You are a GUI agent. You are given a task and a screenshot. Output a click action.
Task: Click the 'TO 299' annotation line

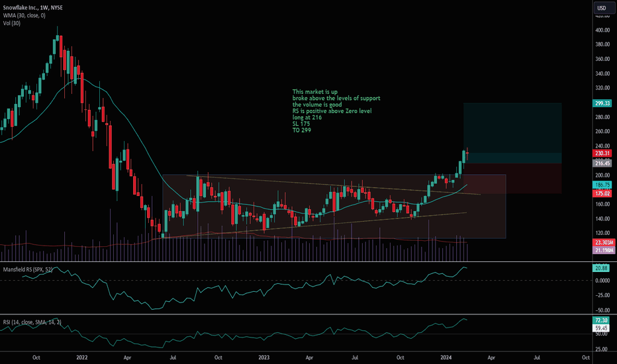pos(301,130)
